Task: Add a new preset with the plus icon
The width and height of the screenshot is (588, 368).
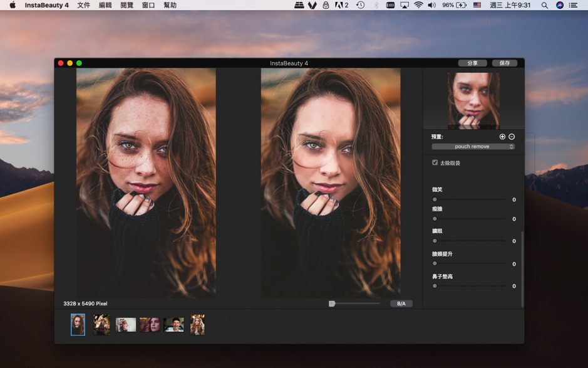Action: (502, 136)
